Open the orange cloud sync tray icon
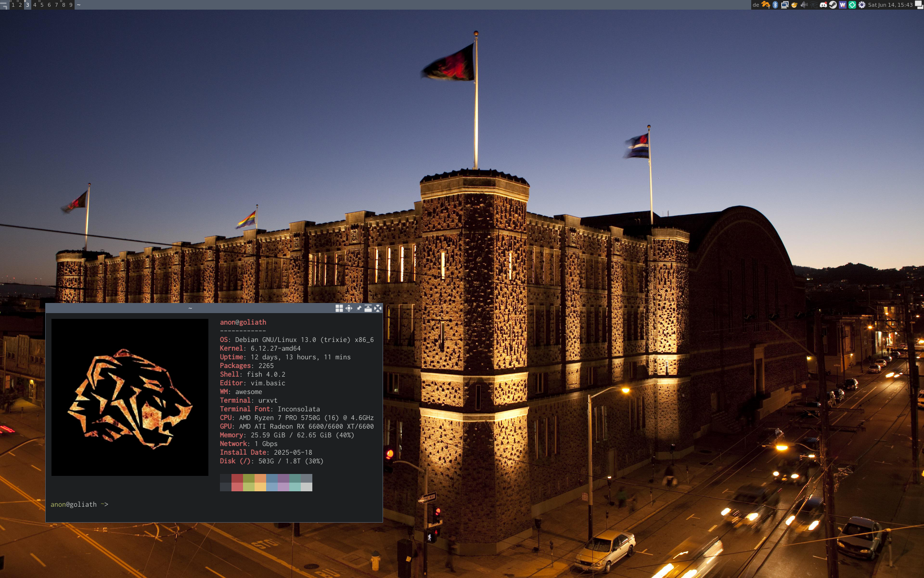The image size is (924, 578). click(x=765, y=5)
